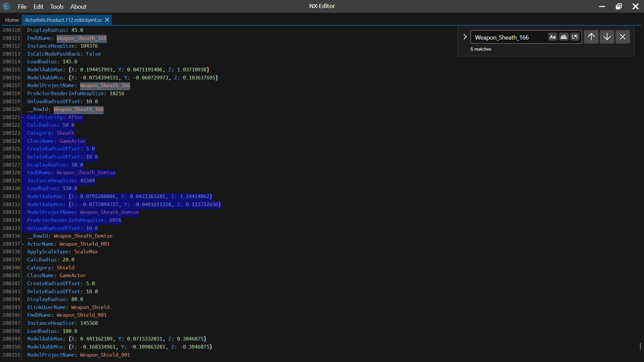Close the ActorInfo.Product.112.rstbl.byml.zs tab

(x=107, y=20)
